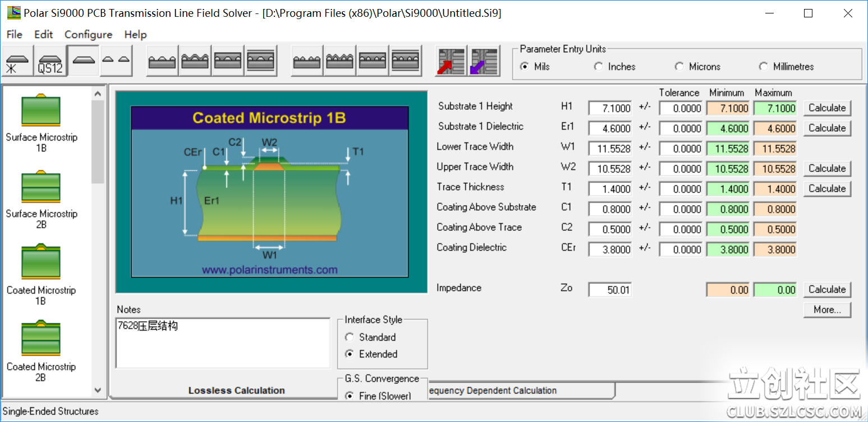The image size is (868, 422).
Task: Click the purple arrow stackup toolbar icon
Action: point(485,61)
